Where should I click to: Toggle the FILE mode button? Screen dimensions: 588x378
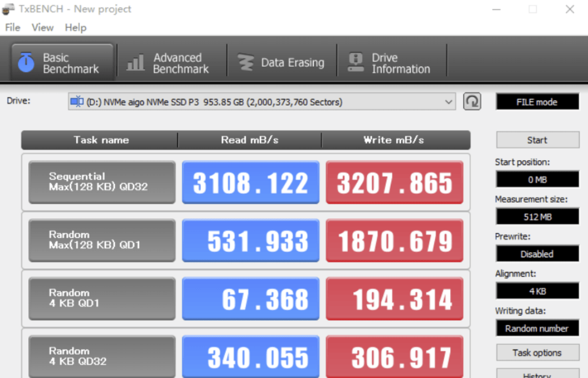coord(537,102)
